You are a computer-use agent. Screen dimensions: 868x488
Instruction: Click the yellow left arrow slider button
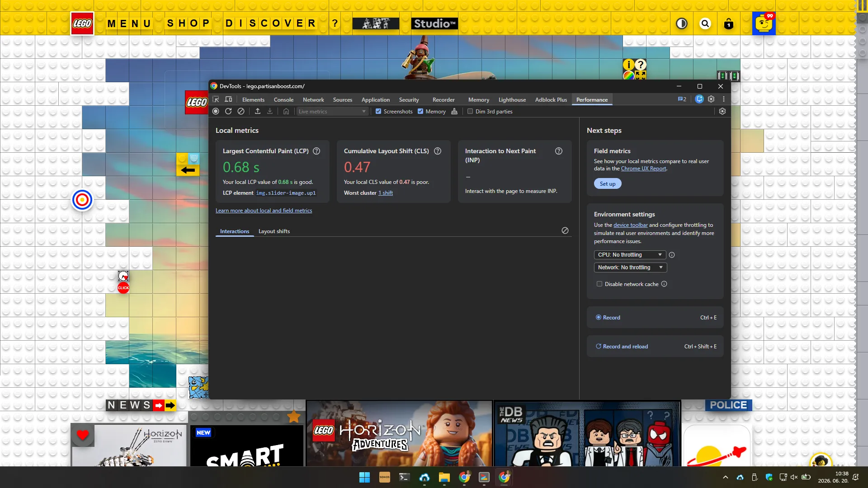[188, 170]
